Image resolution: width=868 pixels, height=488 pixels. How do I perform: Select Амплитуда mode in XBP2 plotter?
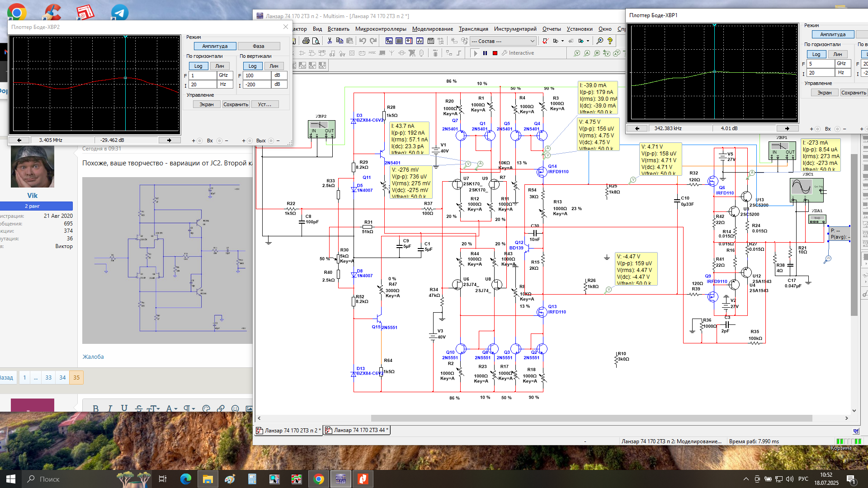click(x=215, y=46)
